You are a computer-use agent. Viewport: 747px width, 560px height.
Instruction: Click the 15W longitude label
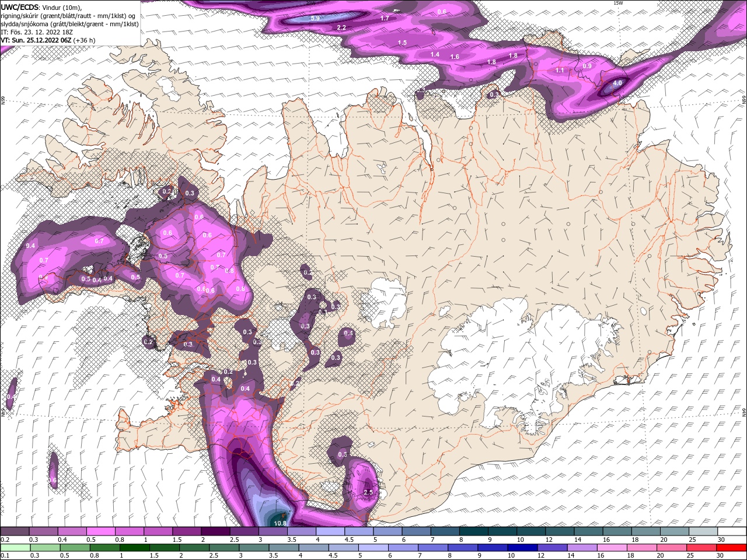[618, 3]
